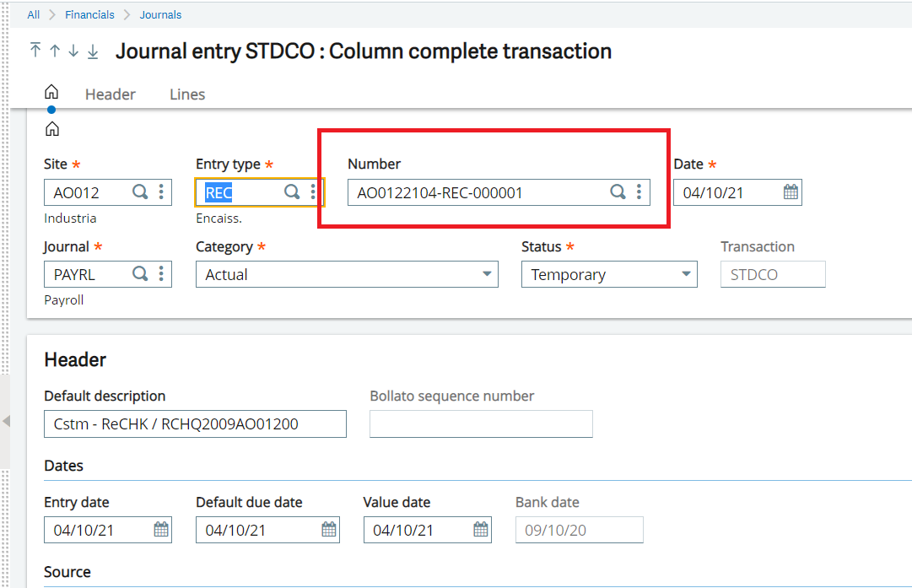Click the home icon in tab bar
This screenshot has height=588, width=912.
[x=51, y=92]
